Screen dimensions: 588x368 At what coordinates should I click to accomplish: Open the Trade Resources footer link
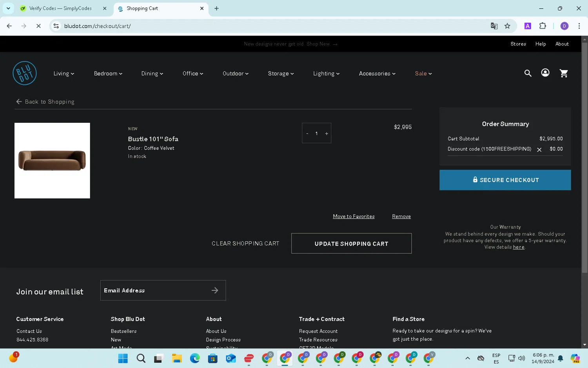click(318, 340)
